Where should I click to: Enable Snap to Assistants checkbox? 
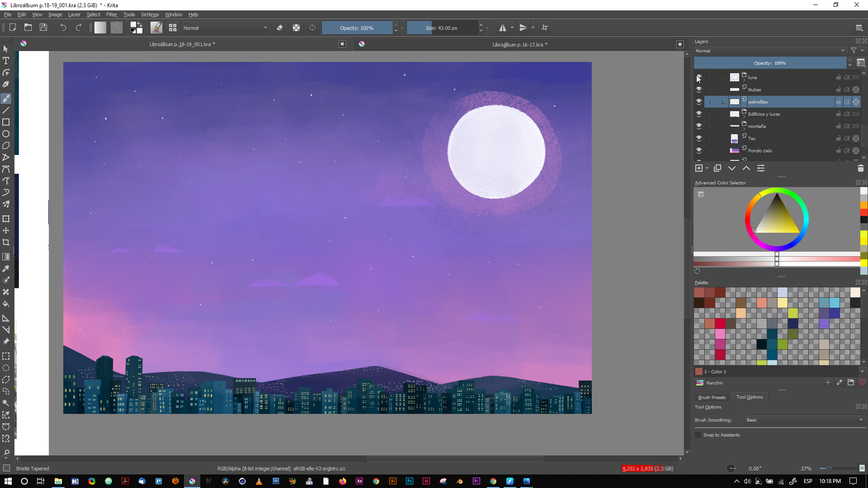[698, 435]
